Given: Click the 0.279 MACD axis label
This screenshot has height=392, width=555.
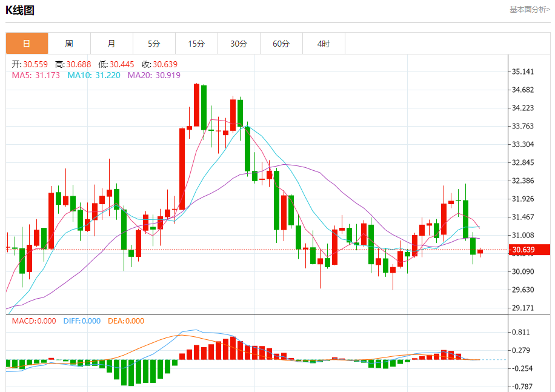Looking at the screenshot, I should 521,350.
